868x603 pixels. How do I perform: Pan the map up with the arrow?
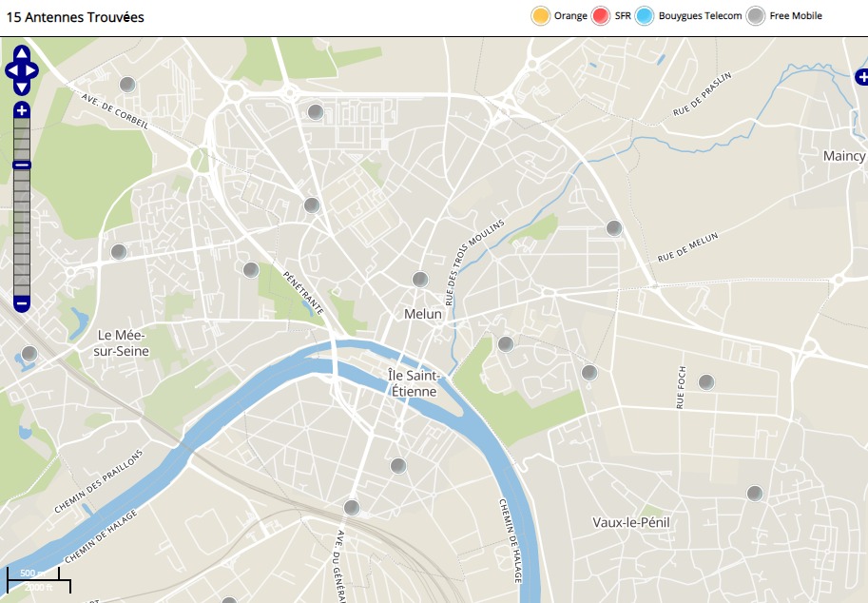pos(22,53)
